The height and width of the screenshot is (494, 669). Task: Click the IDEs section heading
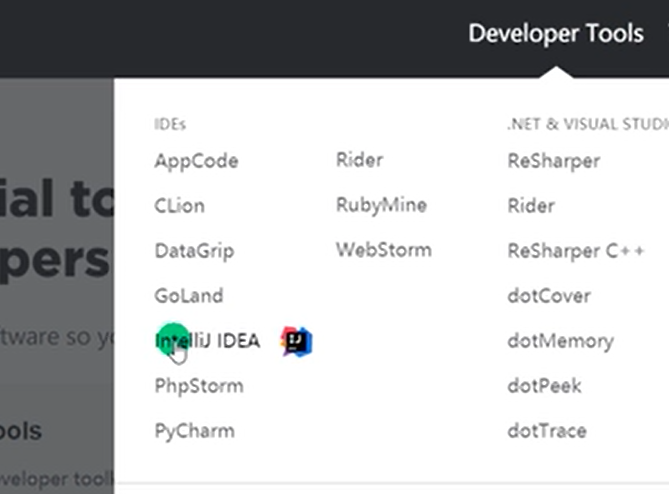[x=170, y=125]
